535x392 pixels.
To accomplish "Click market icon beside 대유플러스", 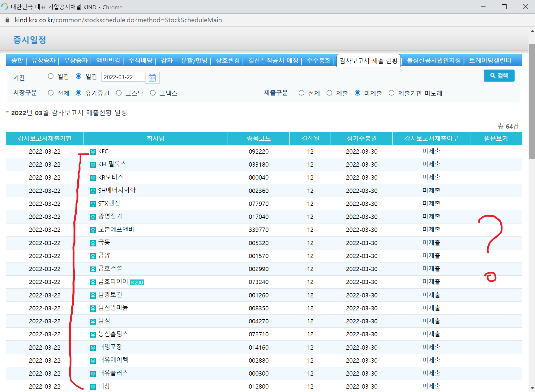I will (93, 374).
